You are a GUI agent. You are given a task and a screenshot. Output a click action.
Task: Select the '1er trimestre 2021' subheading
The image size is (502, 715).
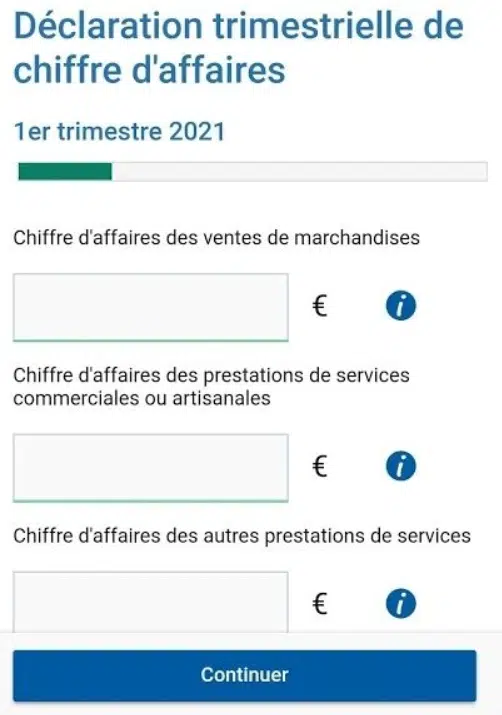pyautogui.click(x=119, y=132)
